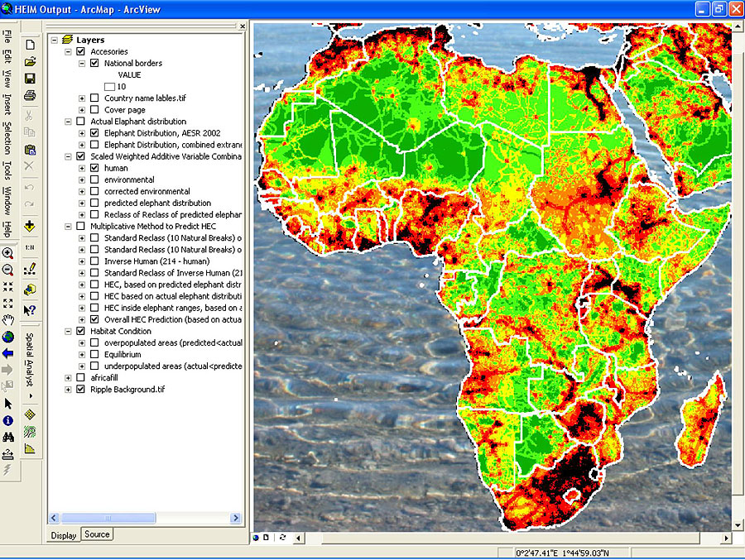The image size is (745, 560).
Task: Open the Selection menu
Action: [x=7, y=138]
